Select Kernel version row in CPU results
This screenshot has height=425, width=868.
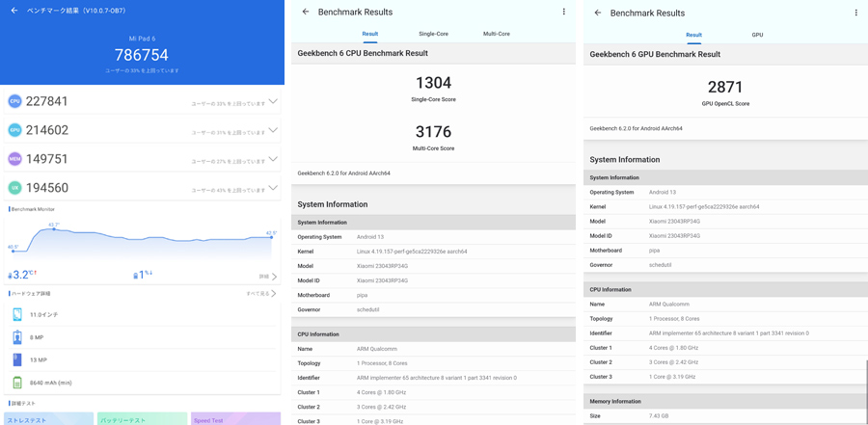click(433, 252)
